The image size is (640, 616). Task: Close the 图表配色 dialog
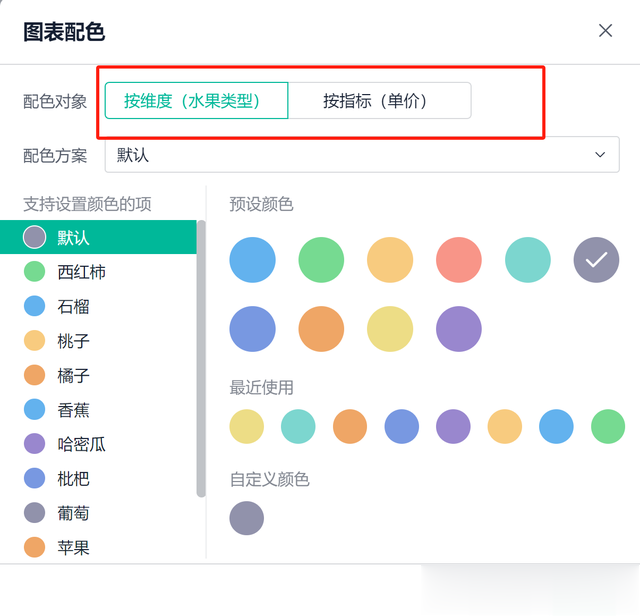click(x=605, y=31)
